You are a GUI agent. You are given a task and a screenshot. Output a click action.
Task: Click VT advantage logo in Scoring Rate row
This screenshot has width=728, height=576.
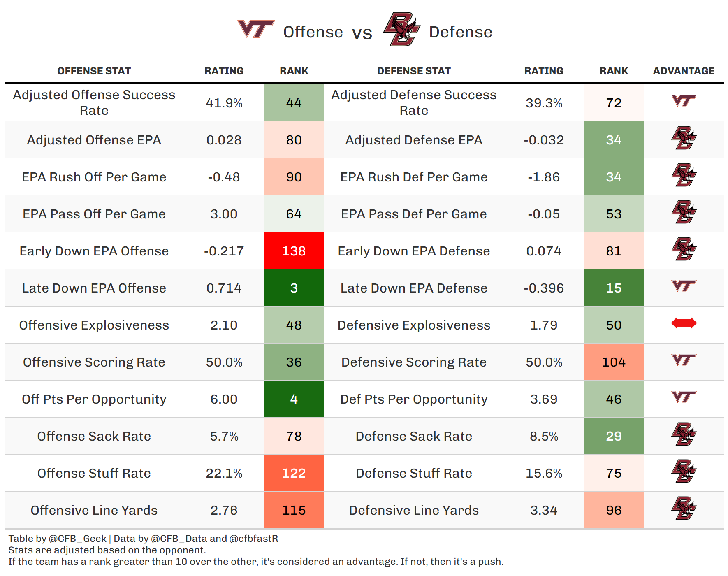684,360
